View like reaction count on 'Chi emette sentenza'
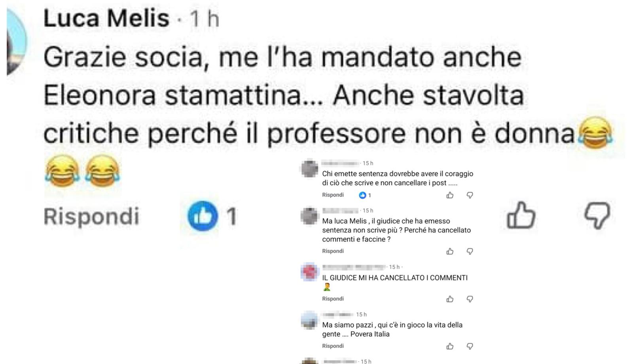 pyautogui.click(x=365, y=195)
